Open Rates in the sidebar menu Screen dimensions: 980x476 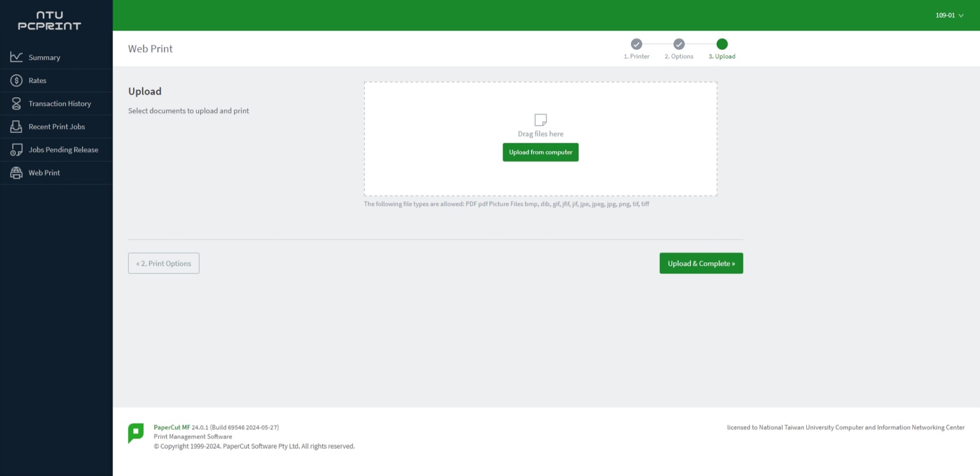point(56,80)
